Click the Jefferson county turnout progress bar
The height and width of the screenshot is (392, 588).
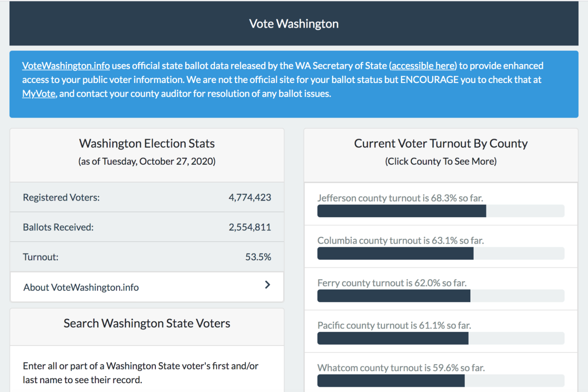(440, 211)
